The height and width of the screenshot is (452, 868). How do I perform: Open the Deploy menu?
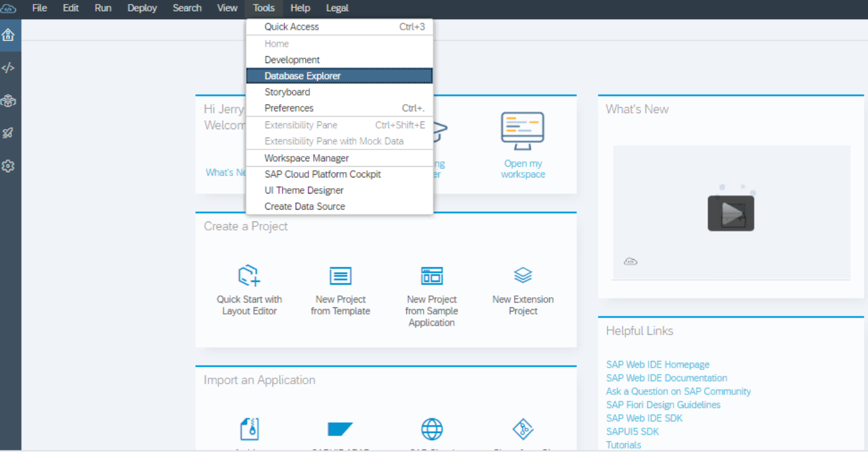point(142,8)
